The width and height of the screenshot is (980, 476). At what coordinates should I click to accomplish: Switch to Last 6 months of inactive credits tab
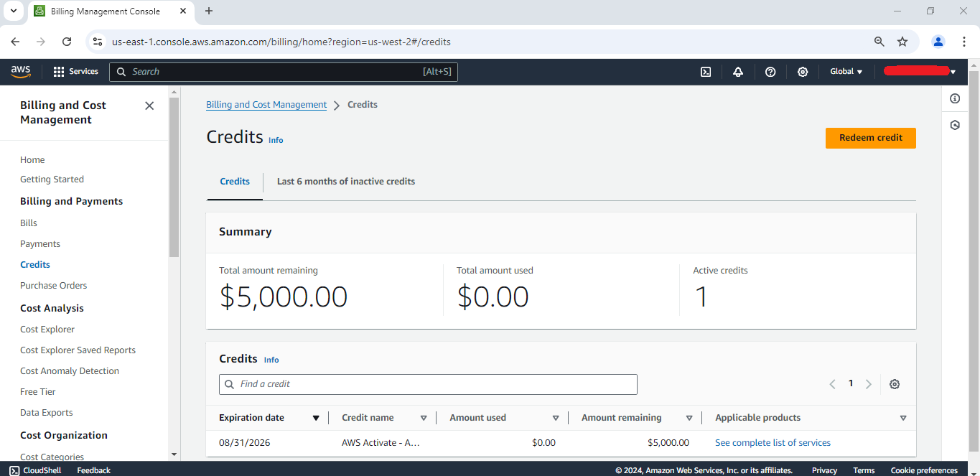point(346,182)
